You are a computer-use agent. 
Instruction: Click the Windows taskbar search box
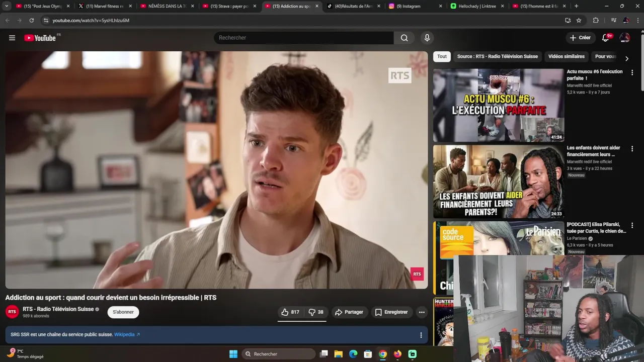pos(278,354)
